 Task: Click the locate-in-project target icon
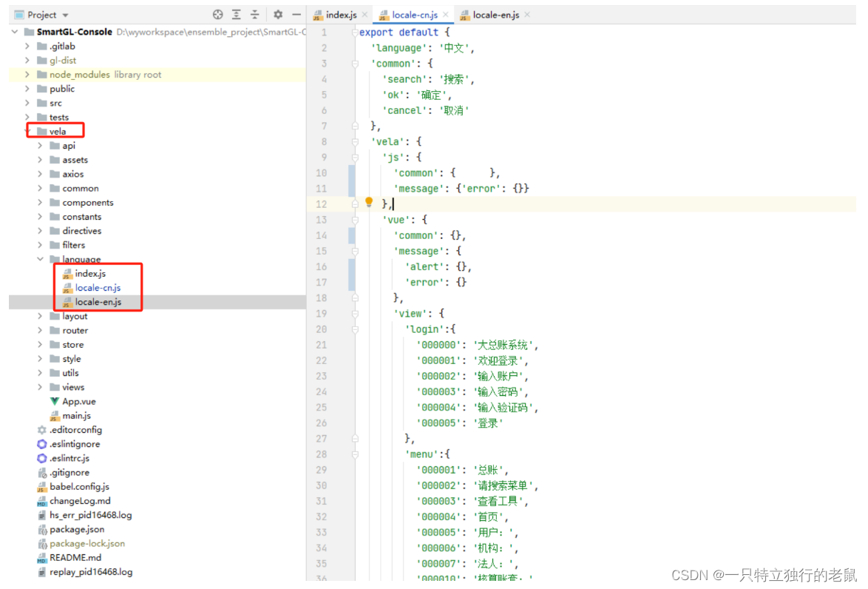tap(218, 15)
